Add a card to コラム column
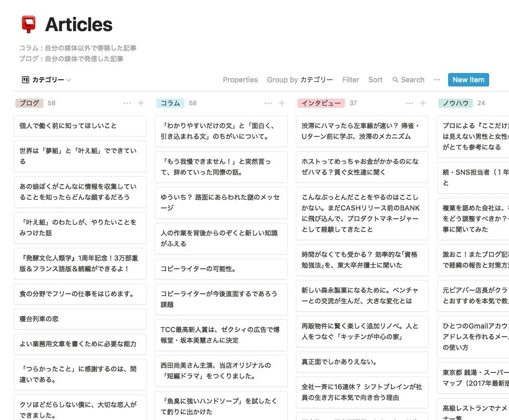 [x=282, y=103]
